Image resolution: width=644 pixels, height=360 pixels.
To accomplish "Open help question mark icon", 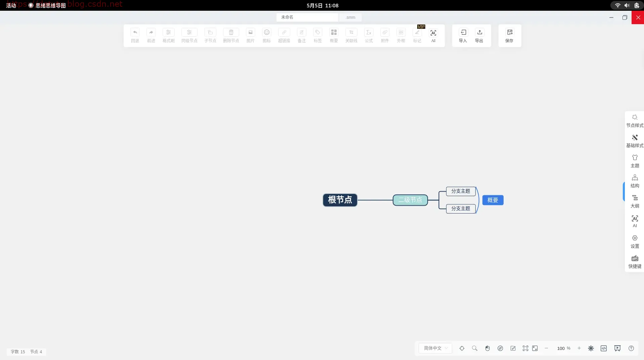I will pyautogui.click(x=631, y=348).
